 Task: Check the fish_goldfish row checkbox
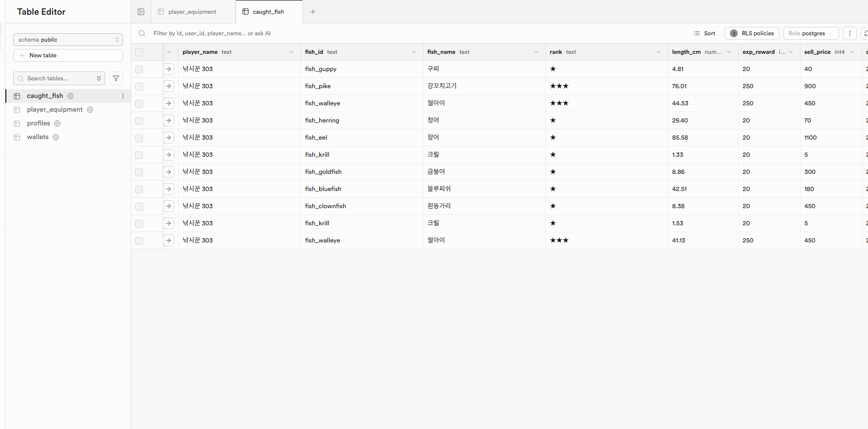click(139, 172)
